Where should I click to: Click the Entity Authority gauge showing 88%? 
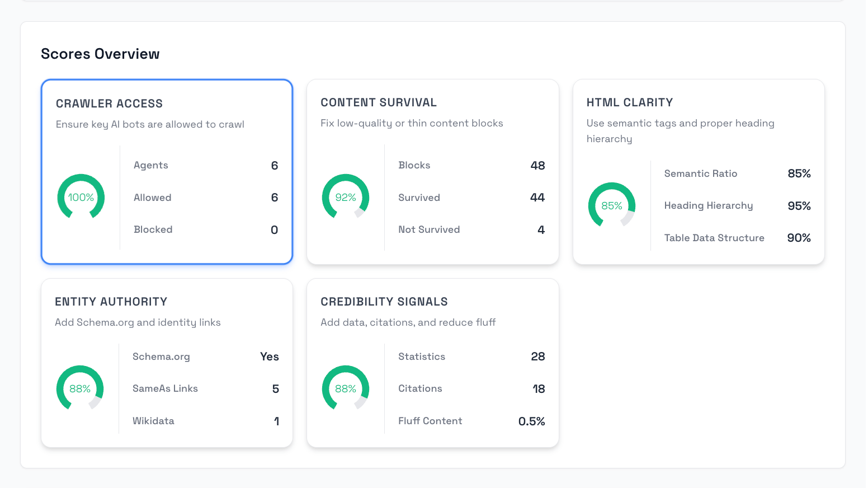(79, 388)
